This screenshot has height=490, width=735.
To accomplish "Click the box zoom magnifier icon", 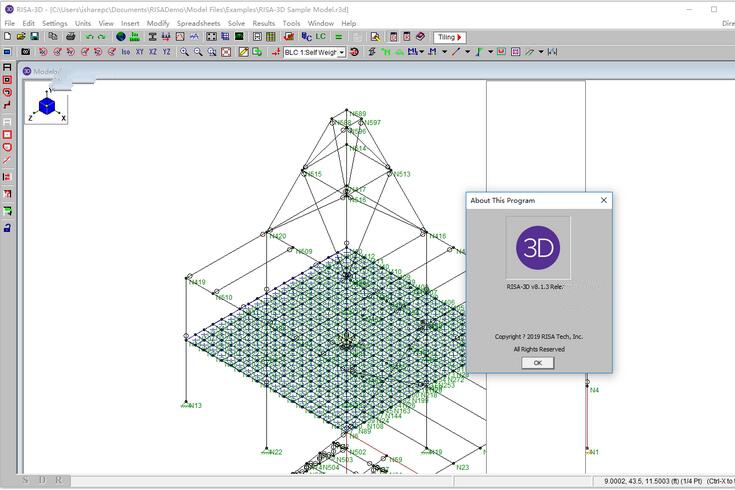I will pyautogui.click(x=212, y=52).
